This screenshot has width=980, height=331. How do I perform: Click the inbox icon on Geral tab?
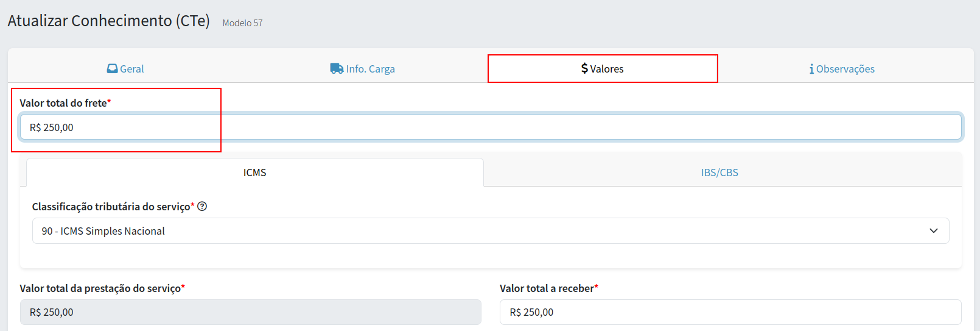coord(112,69)
